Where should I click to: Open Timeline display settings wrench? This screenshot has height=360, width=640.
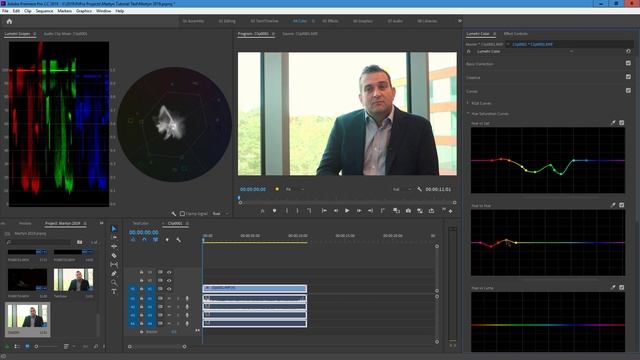click(x=178, y=240)
